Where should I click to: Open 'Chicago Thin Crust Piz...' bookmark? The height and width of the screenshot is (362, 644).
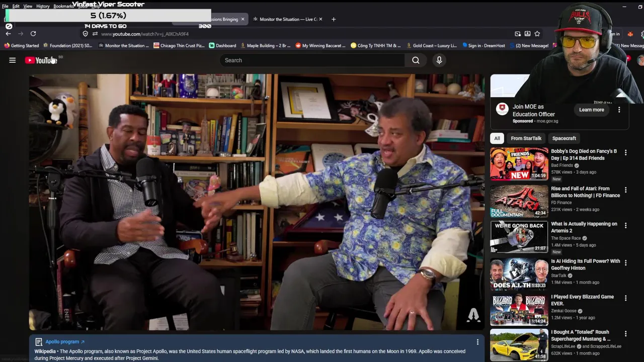[x=179, y=45]
